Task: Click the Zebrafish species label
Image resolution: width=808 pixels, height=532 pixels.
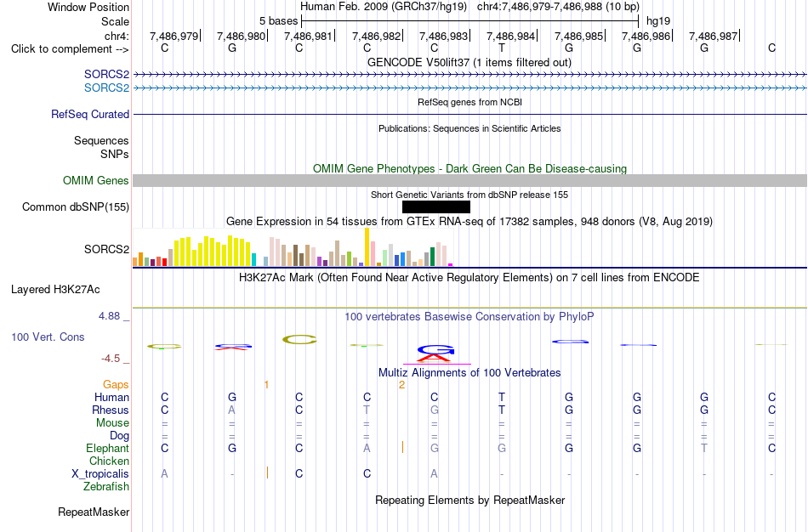Action: (106, 486)
